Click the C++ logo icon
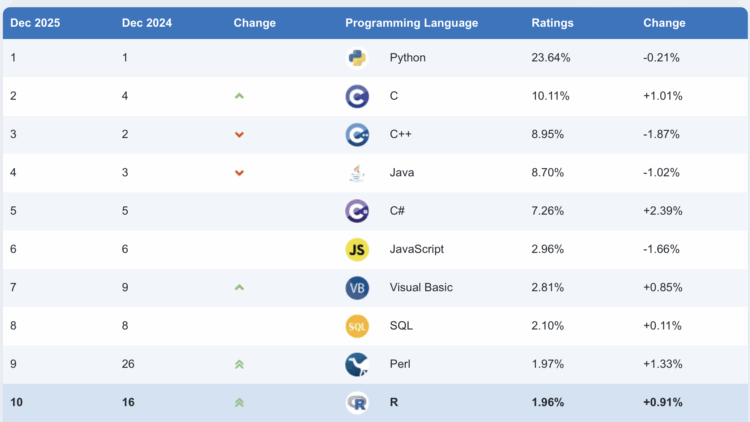 coord(357,134)
